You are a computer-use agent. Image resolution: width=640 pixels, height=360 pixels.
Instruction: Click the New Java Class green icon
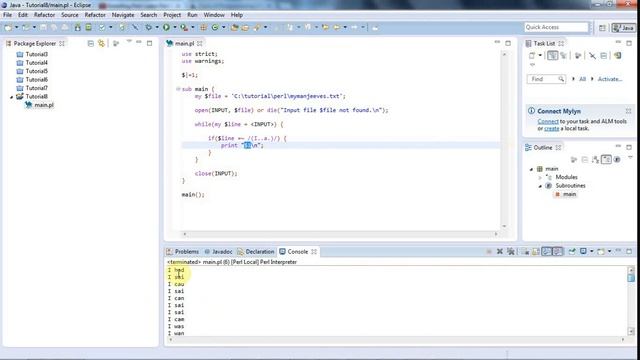[x=215, y=27]
